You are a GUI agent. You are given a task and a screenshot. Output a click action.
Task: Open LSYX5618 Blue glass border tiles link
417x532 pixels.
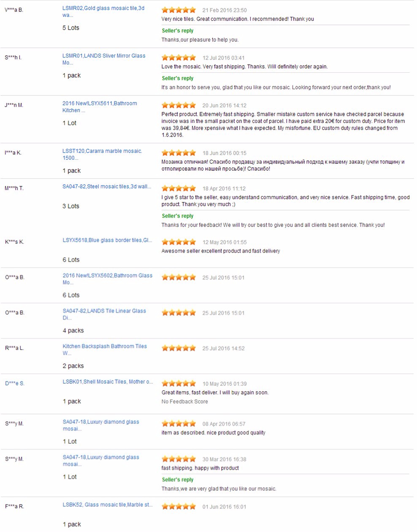[x=107, y=240]
